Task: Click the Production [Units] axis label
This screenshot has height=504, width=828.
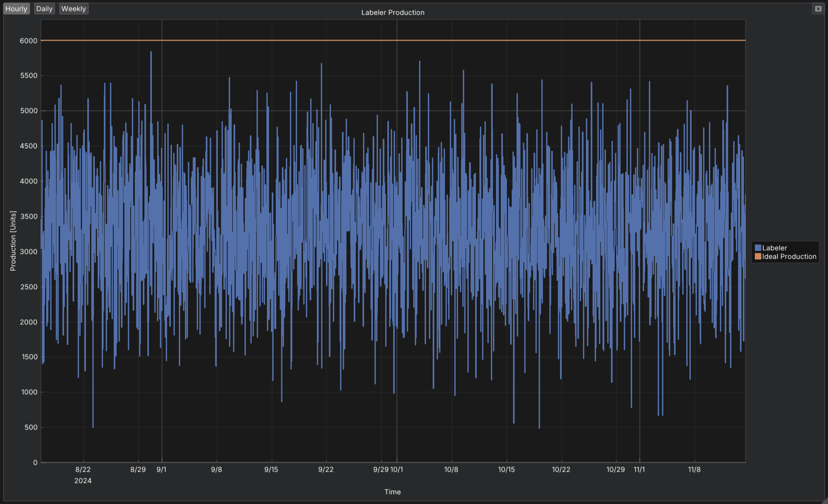Action: click(13, 241)
